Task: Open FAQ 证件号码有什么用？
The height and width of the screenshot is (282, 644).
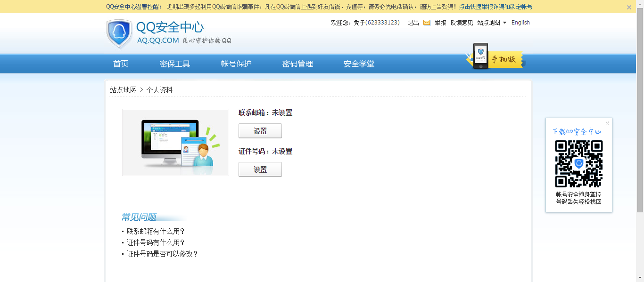Action: point(156,243)
